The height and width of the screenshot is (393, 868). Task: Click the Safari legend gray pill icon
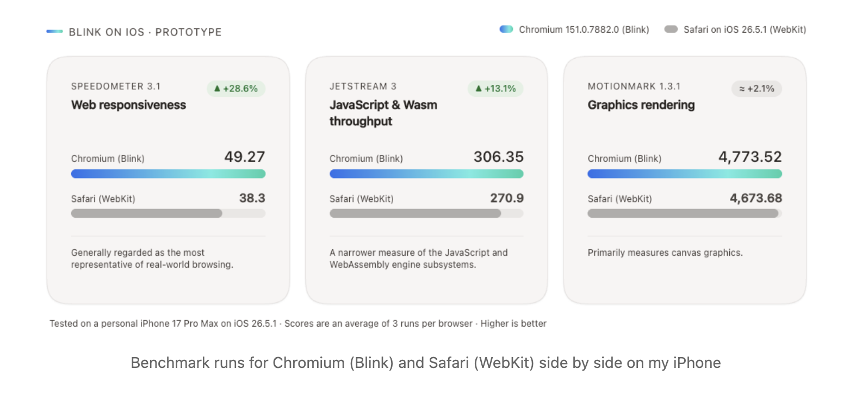(x=671, y=29)
